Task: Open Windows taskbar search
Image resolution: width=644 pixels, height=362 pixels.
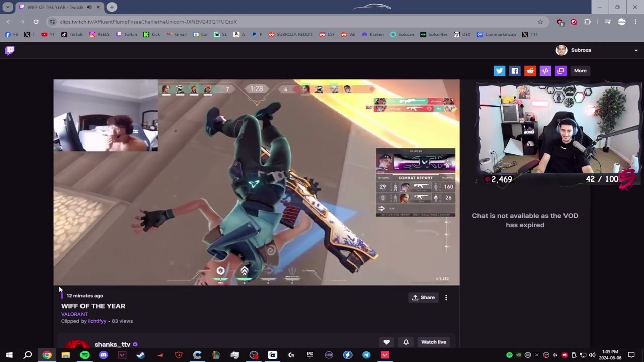Action: [28, 355]
